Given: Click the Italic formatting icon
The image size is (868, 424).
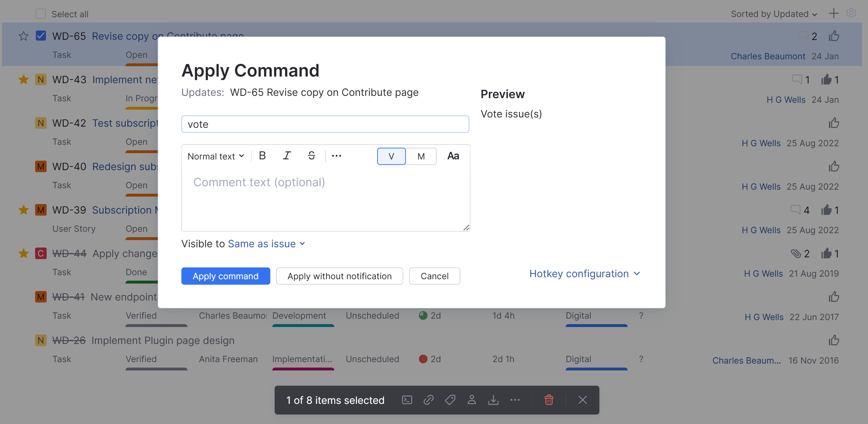Looking at the screenshot, I should click(287, 156).
